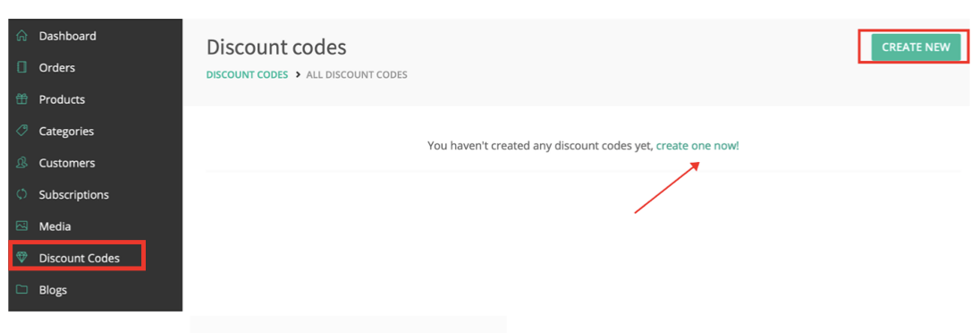Viewport: 980px width, 333px height.
Task: Select the Products gift box icon
Action: click(x=21, y=99)
